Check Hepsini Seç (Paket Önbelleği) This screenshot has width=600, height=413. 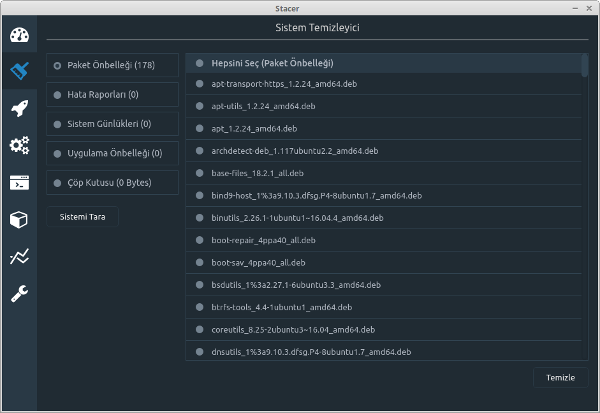[383, 63]
